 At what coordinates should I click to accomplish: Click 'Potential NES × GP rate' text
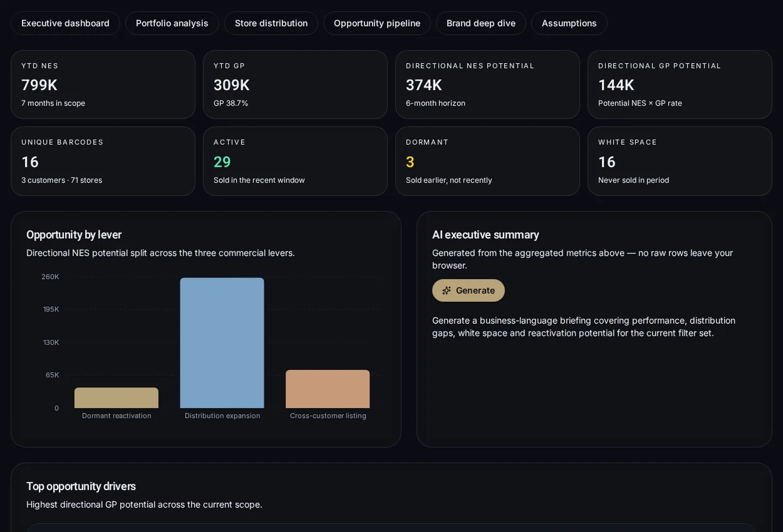coord(640,103)
